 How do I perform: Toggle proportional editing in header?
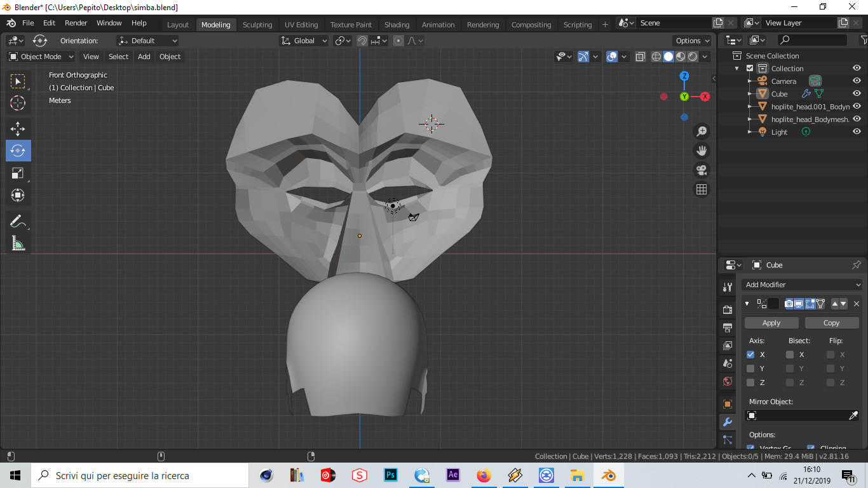[x=398, y=41]
